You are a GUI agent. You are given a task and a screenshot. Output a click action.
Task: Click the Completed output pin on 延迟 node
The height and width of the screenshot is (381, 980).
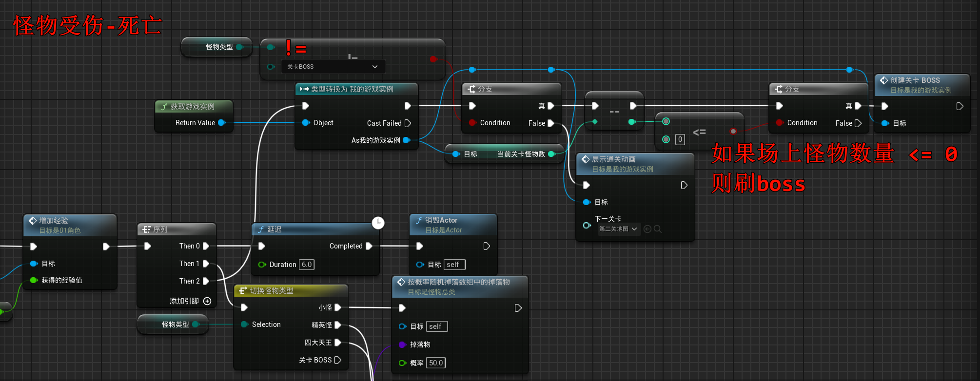369,246
